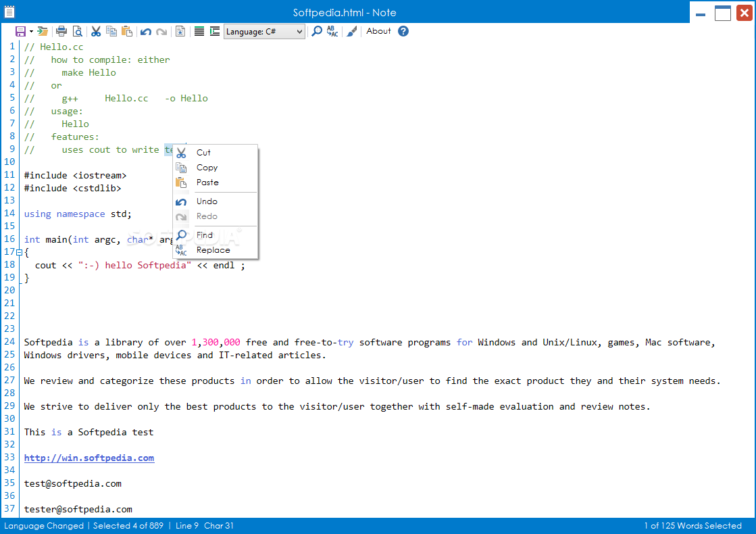Click the blue Help question mark icon
Viewport: 756px width, 534px height.
(x=403, y=31)
